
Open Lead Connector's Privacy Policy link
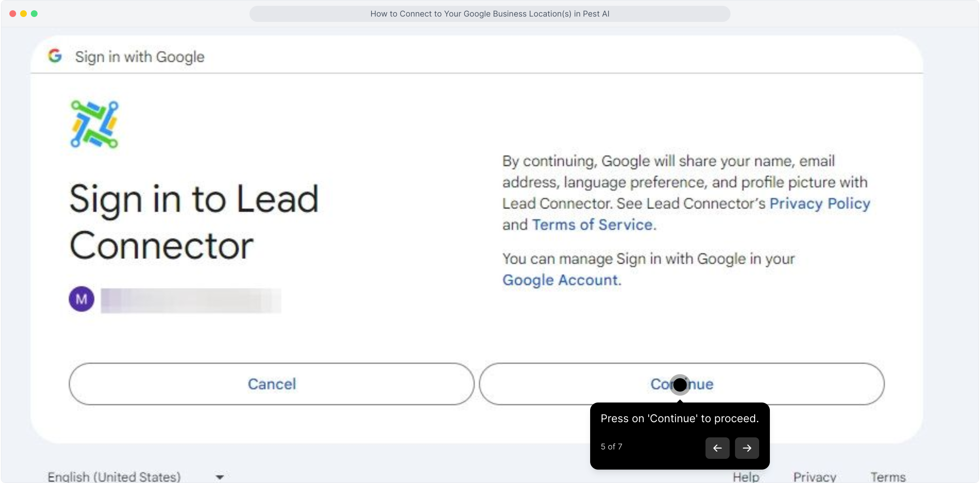click(819, 203)
